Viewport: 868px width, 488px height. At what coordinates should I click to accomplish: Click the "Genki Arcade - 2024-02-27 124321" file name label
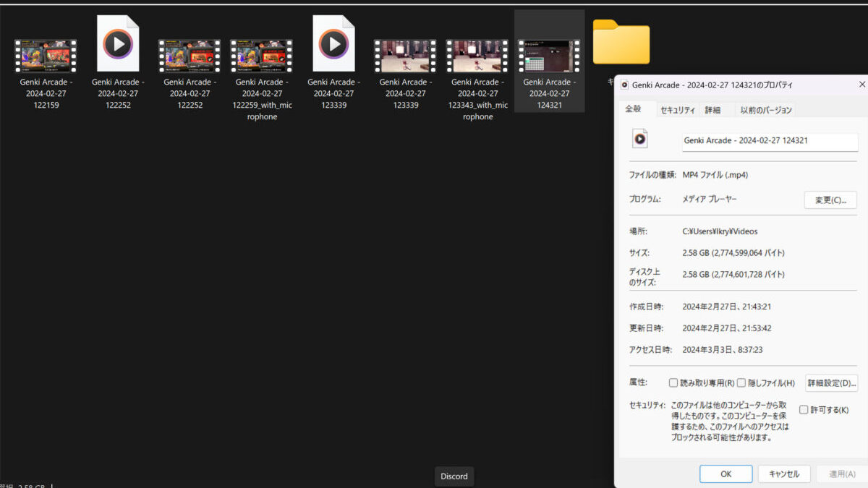tap(549, 93)
